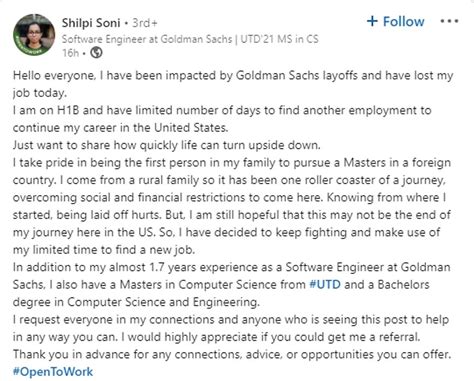Click the 3rd+ connection degree label
This screenshot has height=381, width=474.
(144, 23)
